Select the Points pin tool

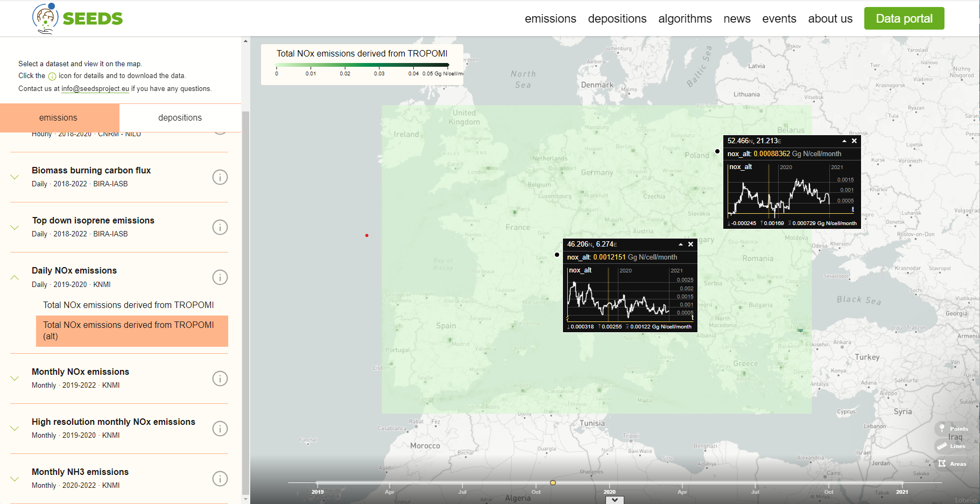tap(942, 429)
